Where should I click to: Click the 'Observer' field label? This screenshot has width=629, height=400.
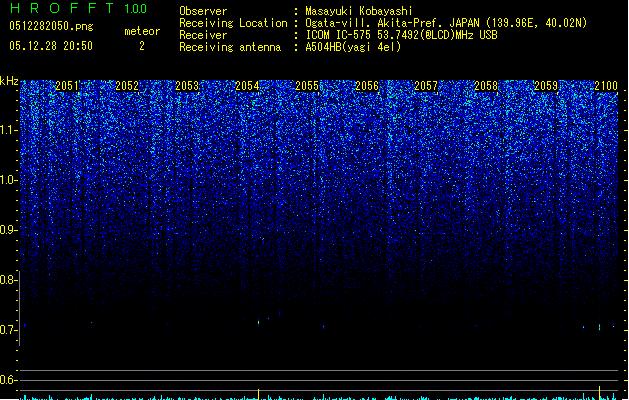tap(203, 11)
